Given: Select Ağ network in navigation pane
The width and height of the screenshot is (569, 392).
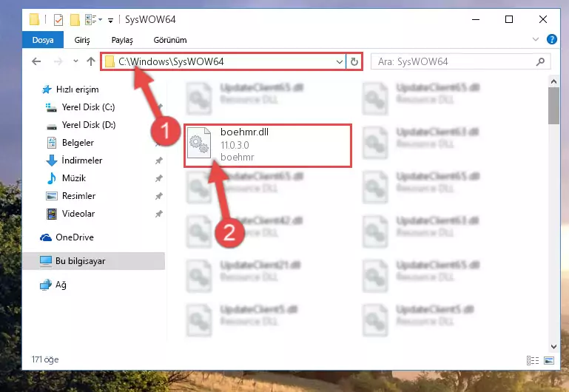Looking at the screenshot, I should pyautogui.click(x=61, y=285).
